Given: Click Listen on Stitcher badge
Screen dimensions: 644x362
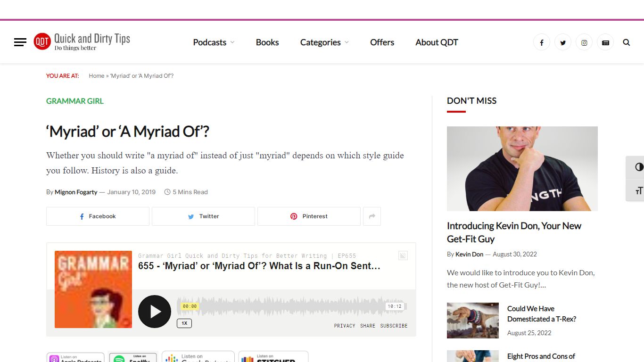Looking at the screenshot, I should pos(273,356).
